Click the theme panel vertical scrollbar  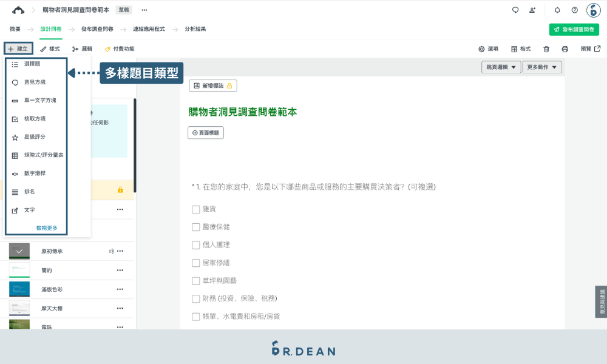tap(135, 146)
